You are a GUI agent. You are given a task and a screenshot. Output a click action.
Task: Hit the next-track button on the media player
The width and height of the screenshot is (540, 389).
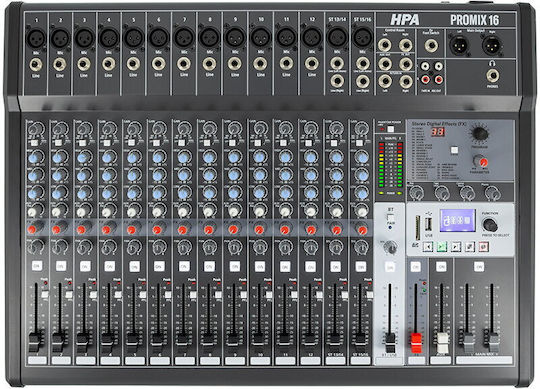[x=456, y=246]
